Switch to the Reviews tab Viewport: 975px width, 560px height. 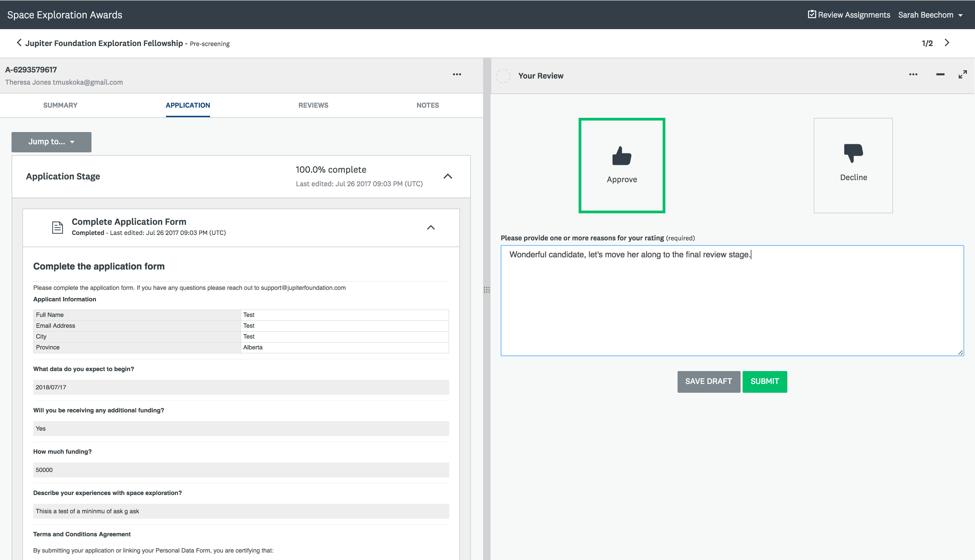pyautogui.click(x=313, y=105)
